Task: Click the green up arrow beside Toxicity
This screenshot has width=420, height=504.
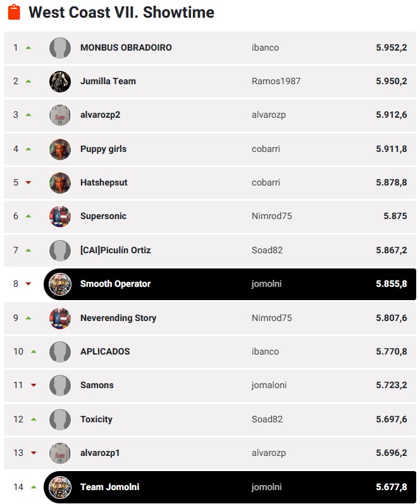Action: tap(34, 419)
